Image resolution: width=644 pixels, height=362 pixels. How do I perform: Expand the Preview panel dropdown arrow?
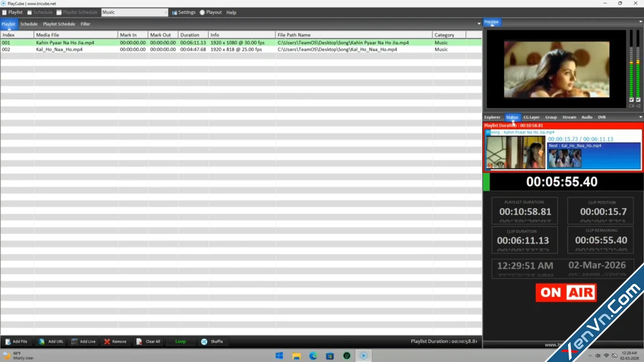(641, 22)
